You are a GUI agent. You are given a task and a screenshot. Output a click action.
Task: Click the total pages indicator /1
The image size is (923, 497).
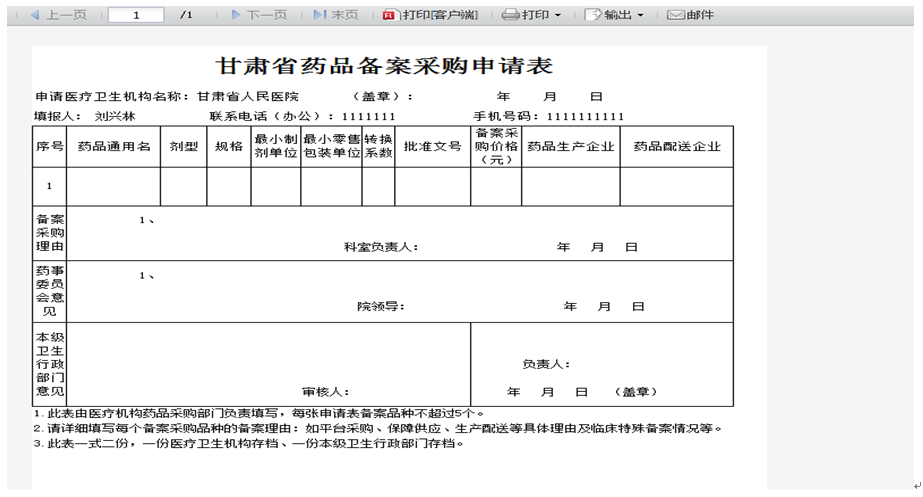(x=186, y=15)
